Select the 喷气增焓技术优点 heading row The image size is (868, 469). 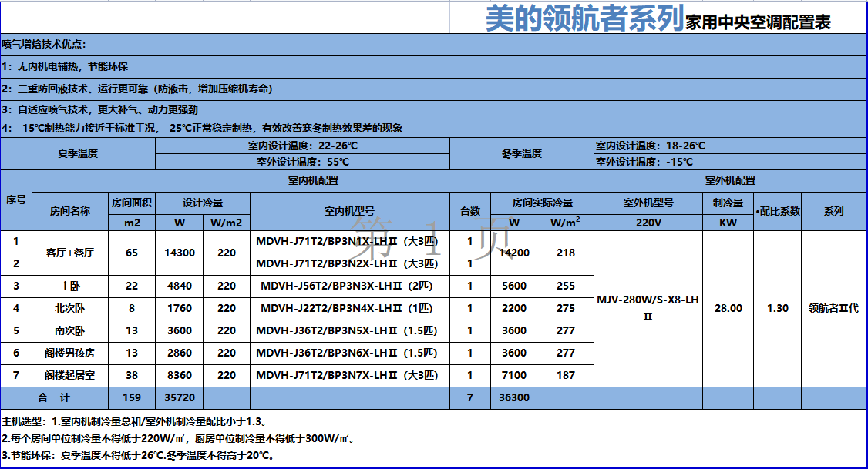pos(45,44)
